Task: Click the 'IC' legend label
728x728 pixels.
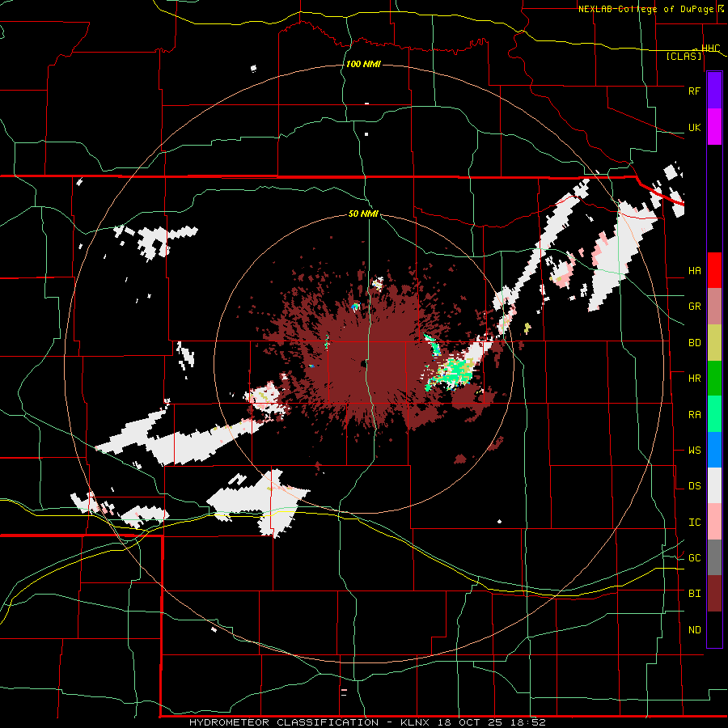Action: (694, 523)
